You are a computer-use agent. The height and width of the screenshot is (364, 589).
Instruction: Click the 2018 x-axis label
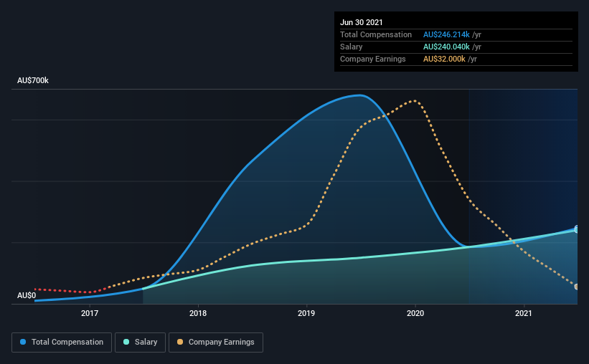click(x=198, y=313)
